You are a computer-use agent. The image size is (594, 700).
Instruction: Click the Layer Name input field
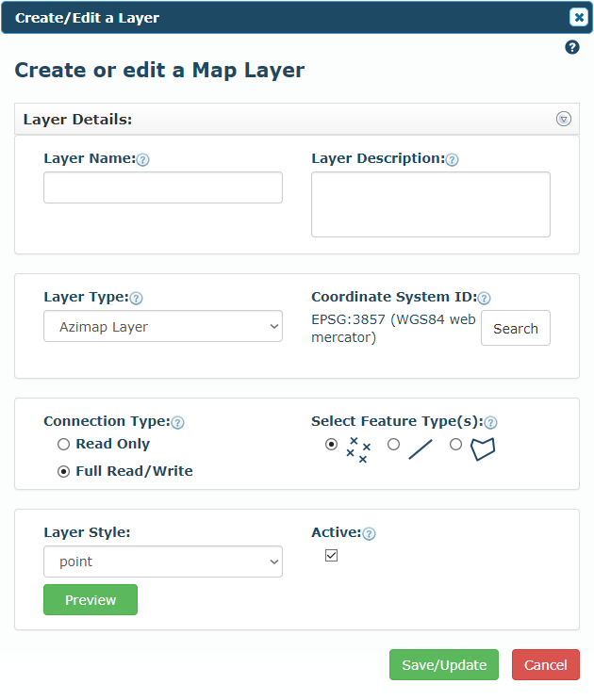tap(163, 187)
